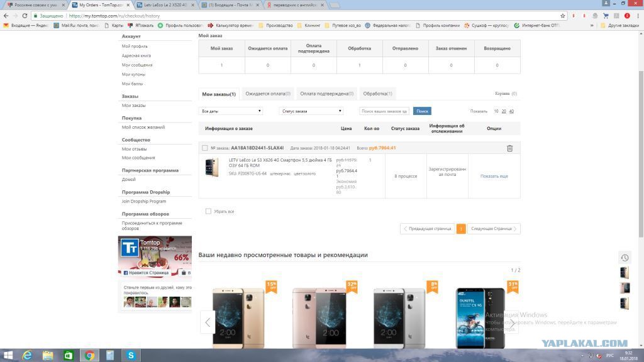The image size is (644, 362).
Task: Open 'Мои купоны' sidebar link
Action: pos(133,74)
